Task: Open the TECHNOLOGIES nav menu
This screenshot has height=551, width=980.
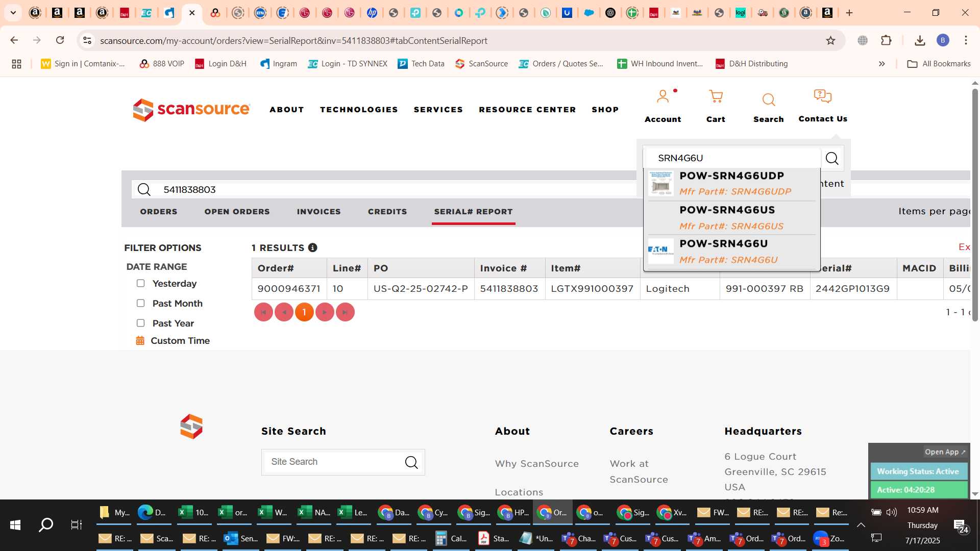Action: (x=359, y=110)
